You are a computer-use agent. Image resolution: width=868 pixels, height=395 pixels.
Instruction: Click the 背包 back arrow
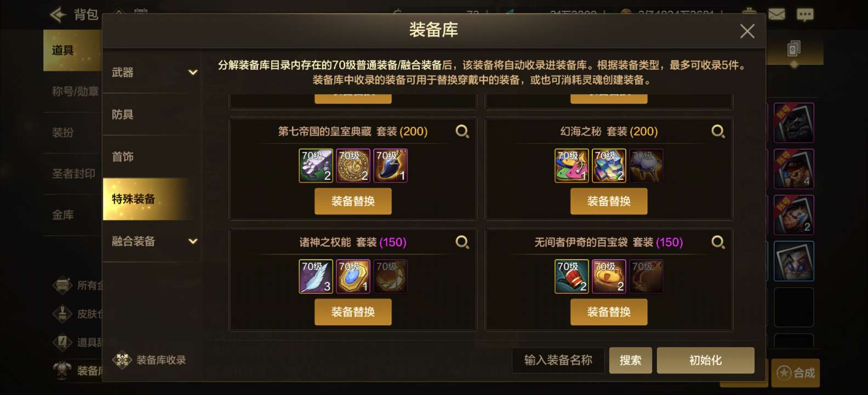58,14
